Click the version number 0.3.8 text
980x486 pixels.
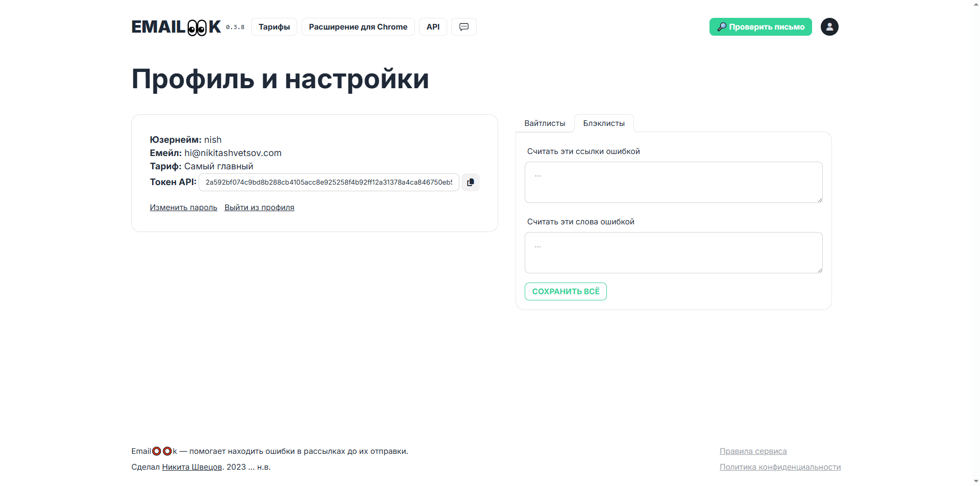(235, 27)
